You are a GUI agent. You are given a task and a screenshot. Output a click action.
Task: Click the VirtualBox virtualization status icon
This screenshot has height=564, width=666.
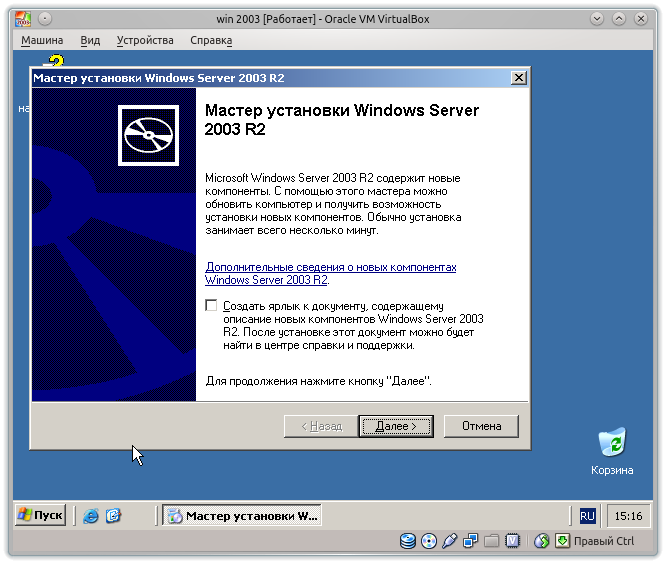tap(512, 541)
